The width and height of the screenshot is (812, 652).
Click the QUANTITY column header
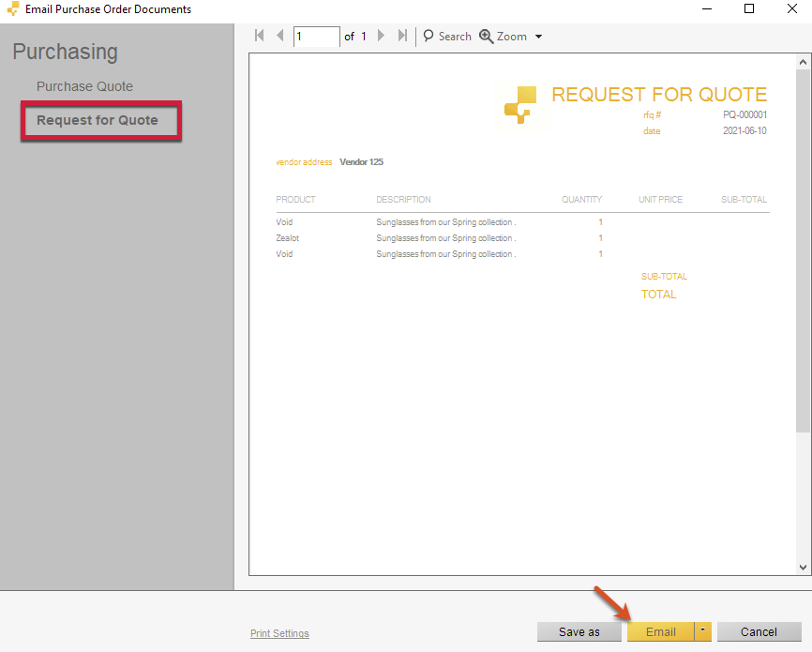[581, 200]
